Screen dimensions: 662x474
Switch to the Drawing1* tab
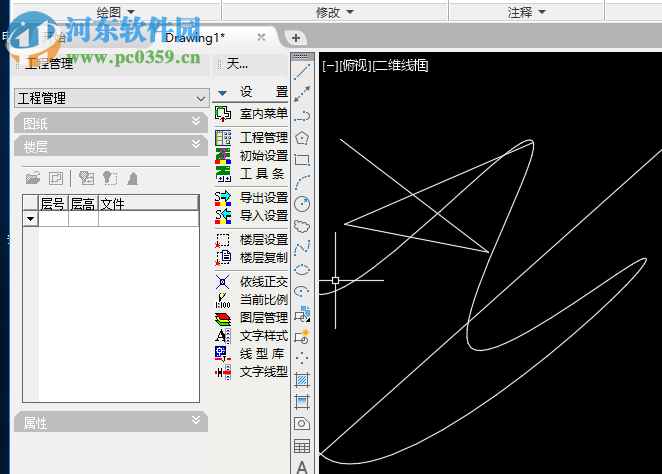(x=195, y=38)
